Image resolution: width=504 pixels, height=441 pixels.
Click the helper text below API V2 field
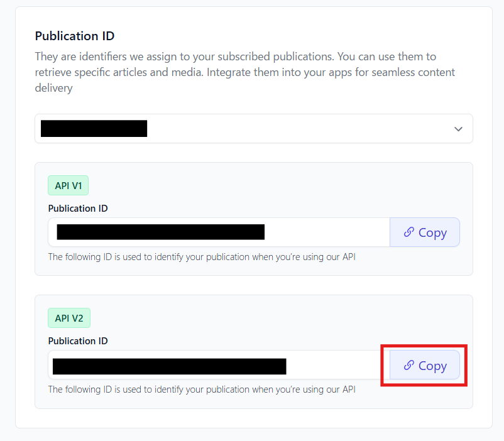(202, 389)
